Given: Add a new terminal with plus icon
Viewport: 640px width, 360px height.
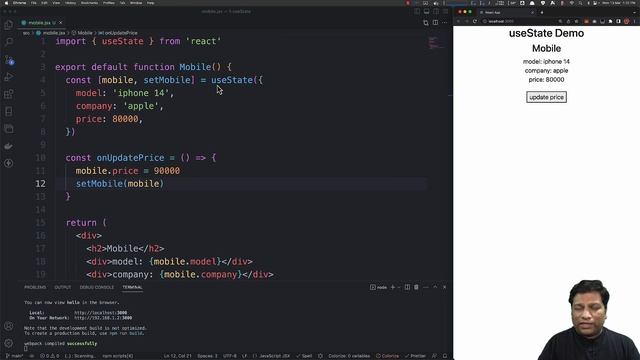Looking at the screenshot, I should tap(393, 287).
